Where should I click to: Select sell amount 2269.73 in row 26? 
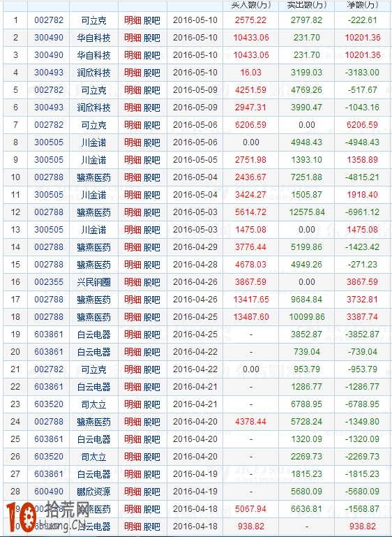coord(306,457)
